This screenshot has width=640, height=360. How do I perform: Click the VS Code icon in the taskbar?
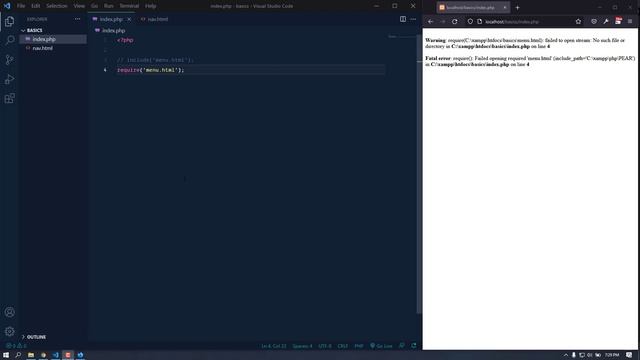[56, 355]
